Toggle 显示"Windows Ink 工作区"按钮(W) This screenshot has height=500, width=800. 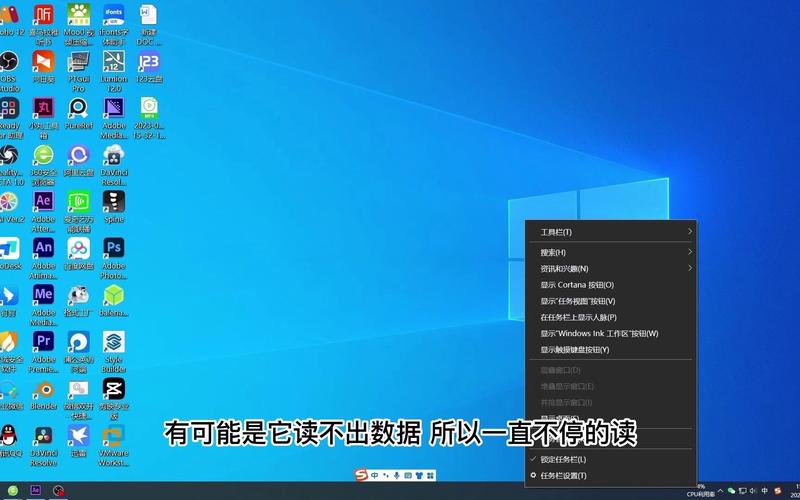(611, 333)
